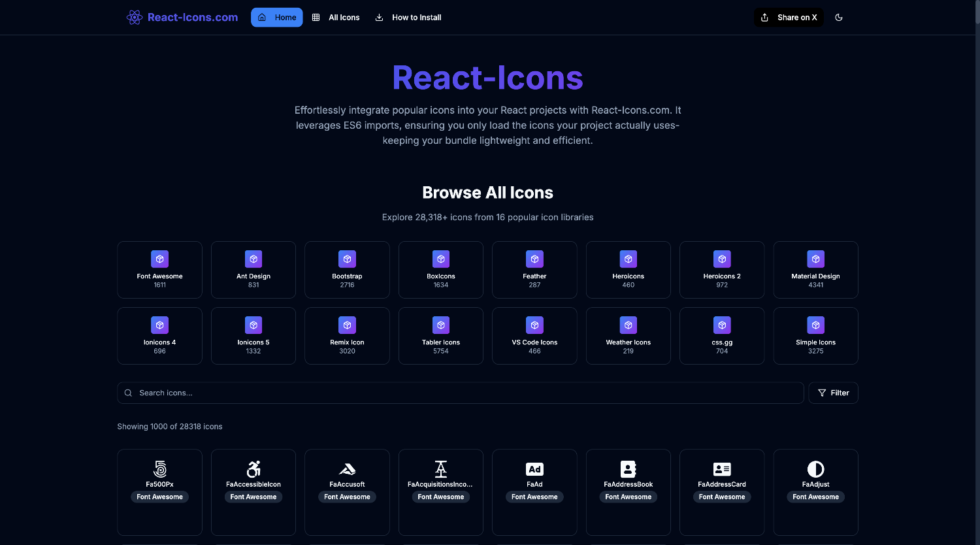The height and width of the screenshot is (545, 980).
Task: Select the FaAcquisitionsIncorporated icon
Action: click(441, 469)
